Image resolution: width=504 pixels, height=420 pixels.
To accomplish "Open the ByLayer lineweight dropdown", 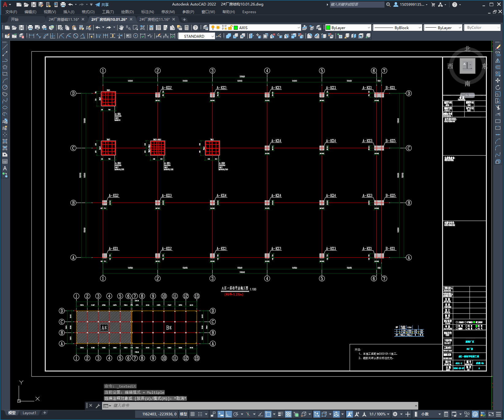I will [x=460, y=28].
